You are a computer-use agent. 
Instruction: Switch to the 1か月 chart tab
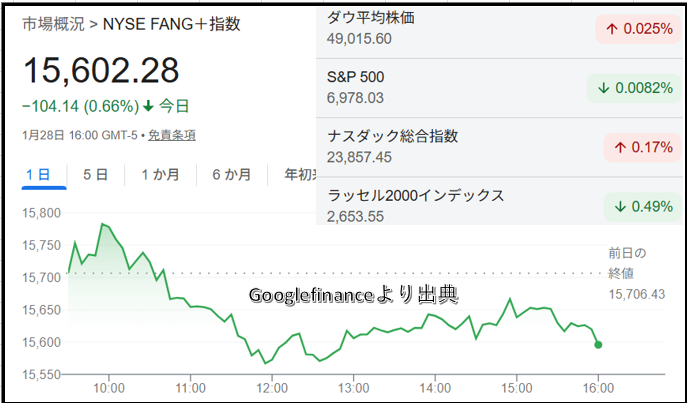(160, 174)
